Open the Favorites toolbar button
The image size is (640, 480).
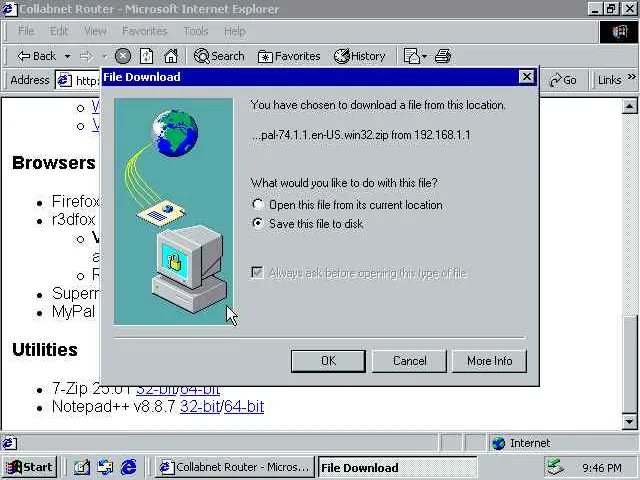click(x=289, y=56)
